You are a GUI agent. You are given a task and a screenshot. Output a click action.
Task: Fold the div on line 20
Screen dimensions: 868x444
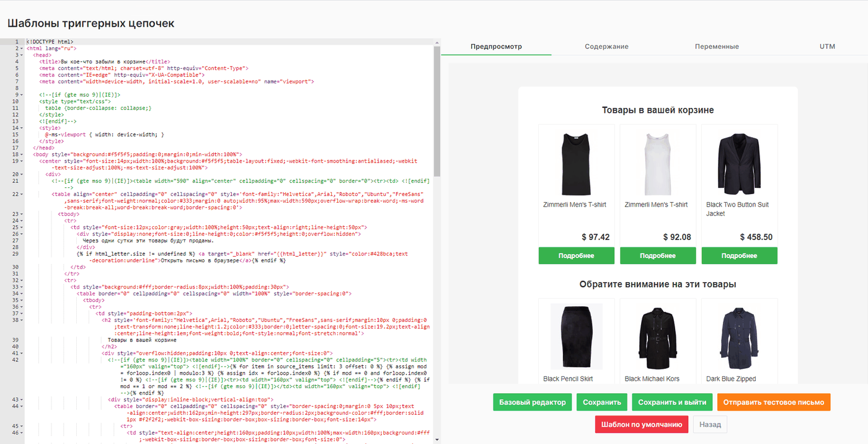[x=22, y=174]
